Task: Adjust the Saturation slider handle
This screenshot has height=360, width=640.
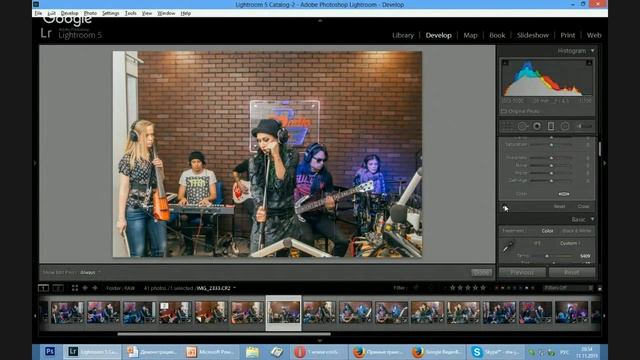Action: 551,145
